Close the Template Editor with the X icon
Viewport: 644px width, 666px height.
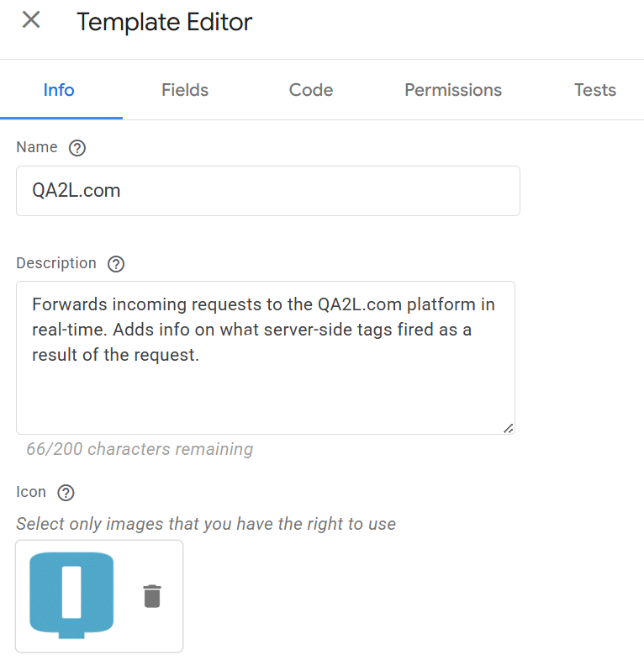point(31,20)
